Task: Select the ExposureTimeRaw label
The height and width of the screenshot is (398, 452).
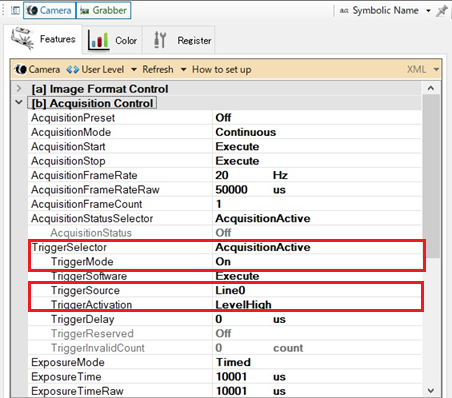Action: (77, 391)
